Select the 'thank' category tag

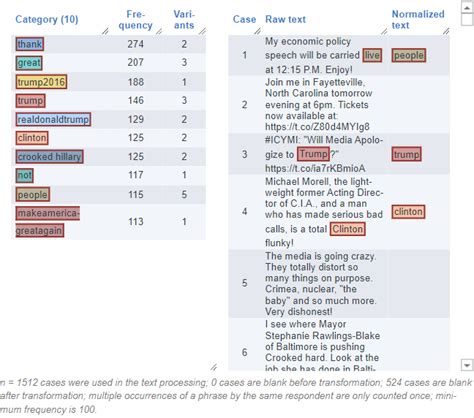pos(30,44)
